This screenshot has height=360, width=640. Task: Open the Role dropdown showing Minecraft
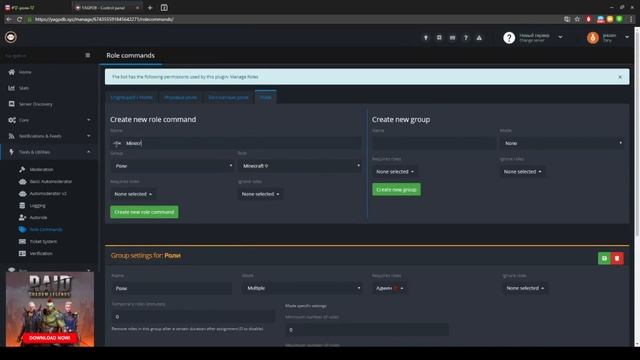pyautogui.click(x=300, y=166)
